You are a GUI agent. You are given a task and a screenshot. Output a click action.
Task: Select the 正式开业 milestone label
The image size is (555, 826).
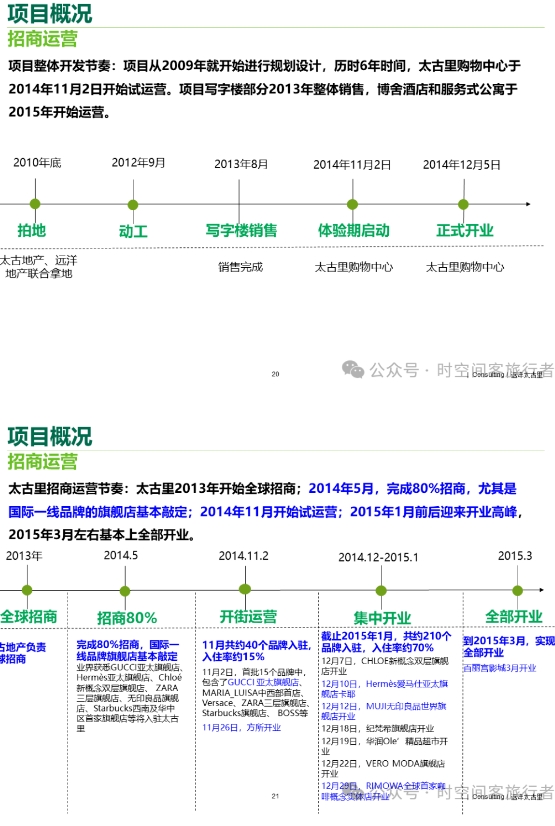coord(464,230)
